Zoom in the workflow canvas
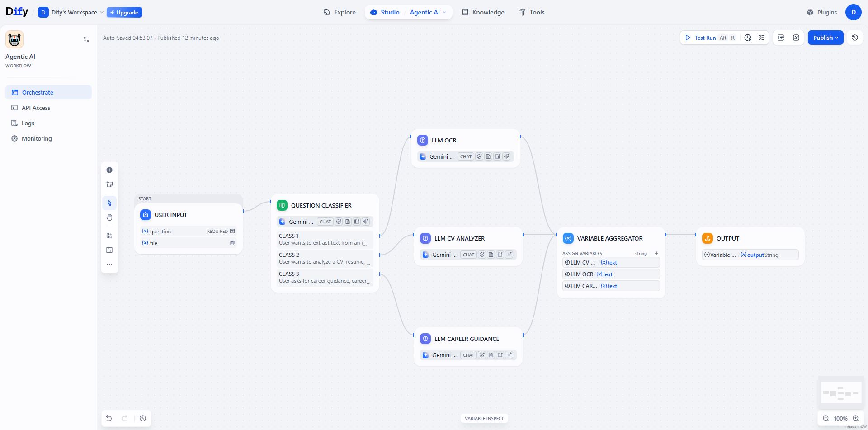Viewport: 868px width, 430px height. pos(856,419)
